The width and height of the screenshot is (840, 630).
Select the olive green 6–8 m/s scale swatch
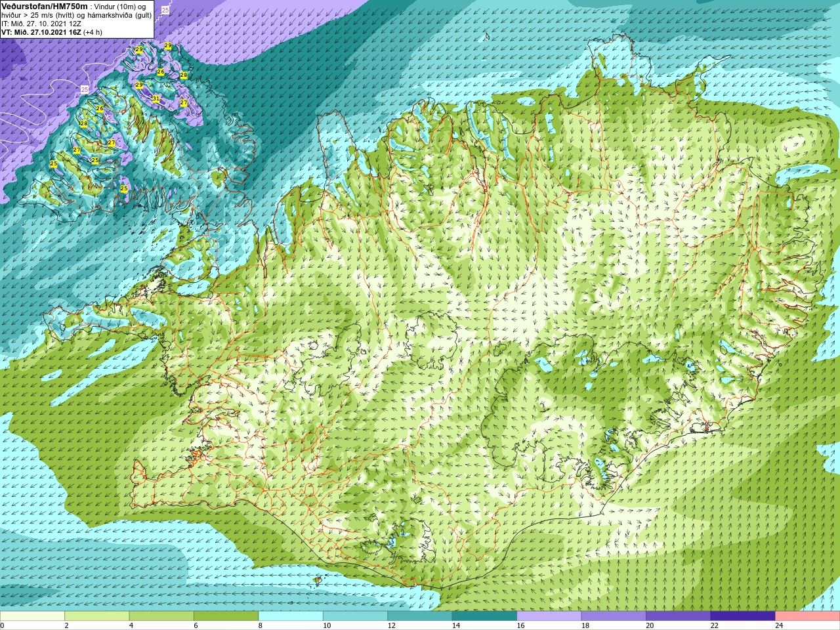pyautogui.click(x=226, y=616)
